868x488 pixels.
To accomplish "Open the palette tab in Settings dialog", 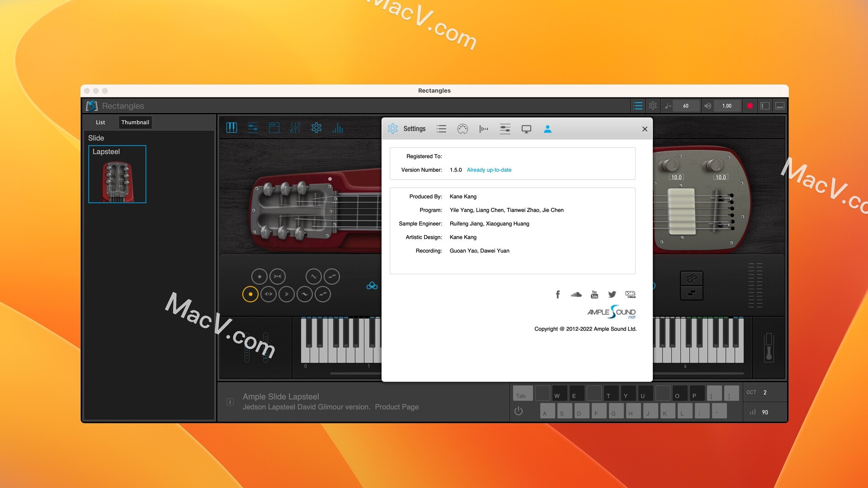I will (462, 129).
